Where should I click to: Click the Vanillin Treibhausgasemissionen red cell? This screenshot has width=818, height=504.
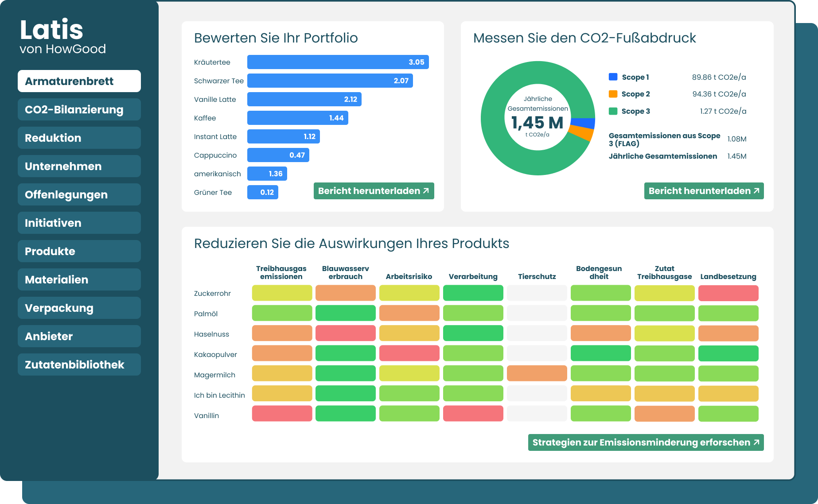click(x=282, y=414)
